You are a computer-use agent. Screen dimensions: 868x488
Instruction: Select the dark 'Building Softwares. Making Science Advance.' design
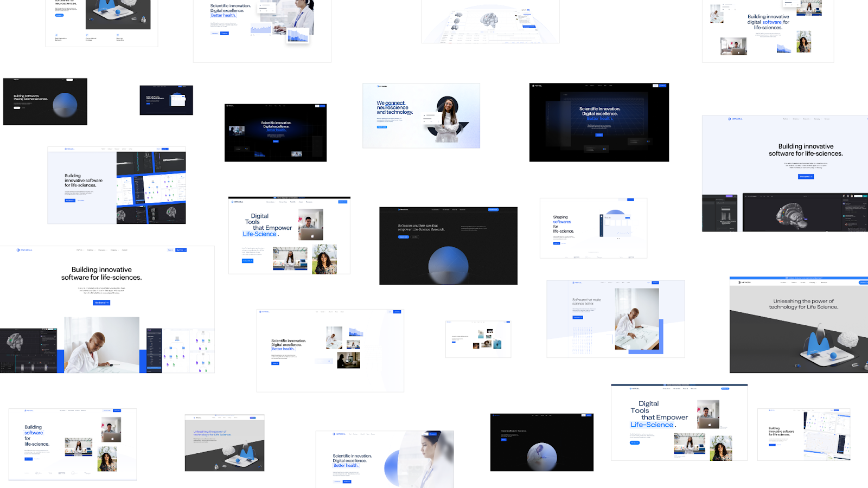(45, 101)
